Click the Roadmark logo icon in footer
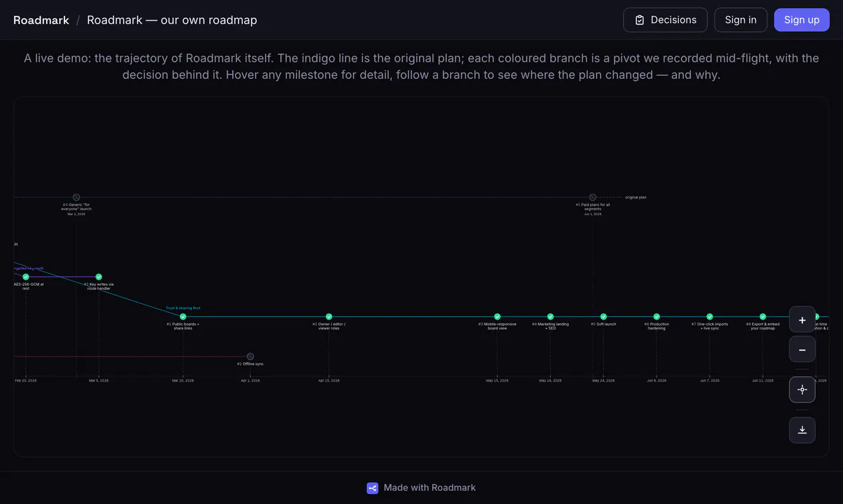Viewport: 843px width, 504px height. pos(372,488)
